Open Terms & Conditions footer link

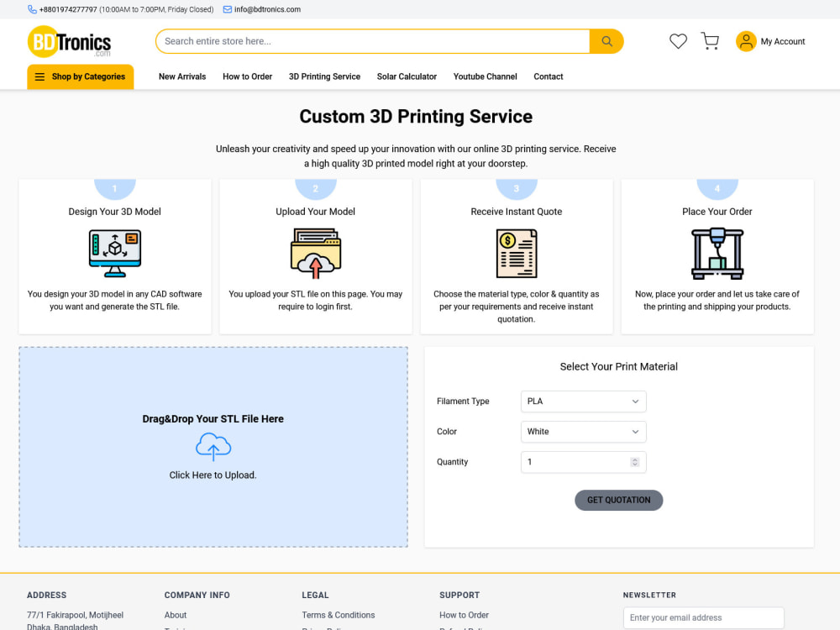tap(338, 615)
